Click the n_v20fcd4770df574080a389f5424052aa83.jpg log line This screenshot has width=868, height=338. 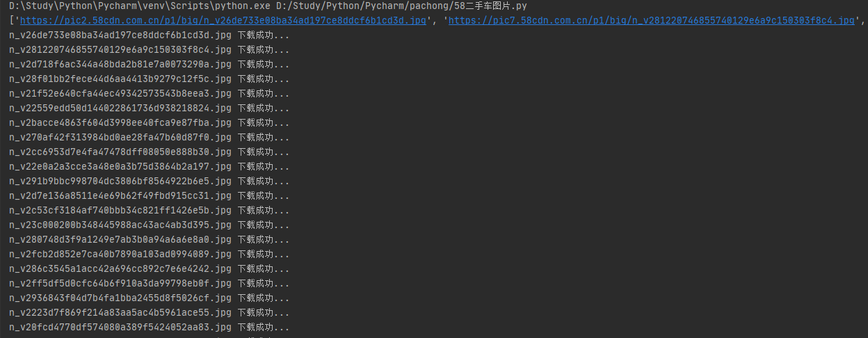click(x=150, y=328)
